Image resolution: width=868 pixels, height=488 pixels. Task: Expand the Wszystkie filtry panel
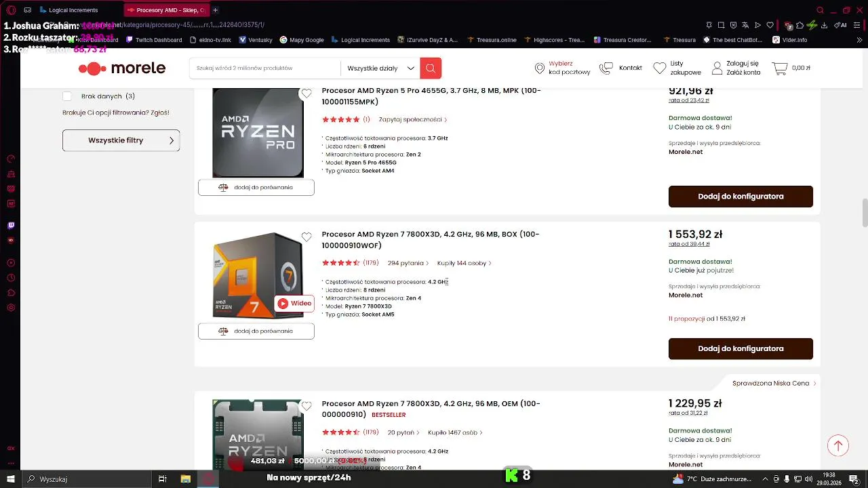(x=121, y=140)
